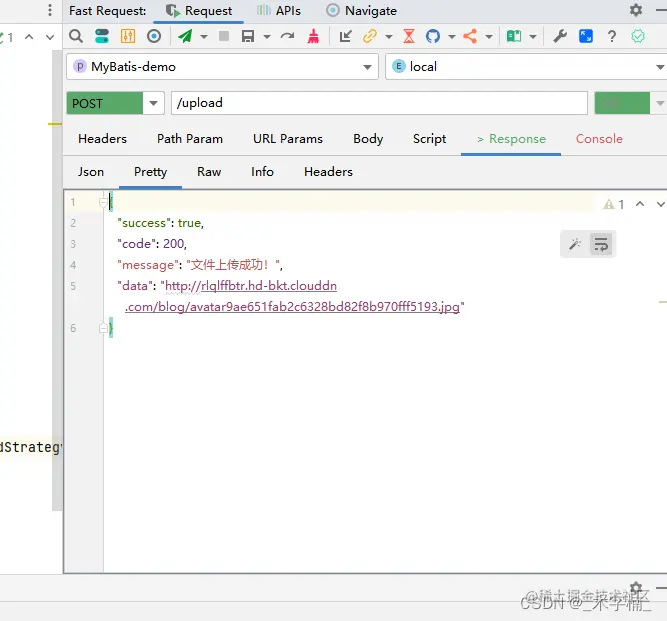Click line 5 "data" key text
Image resolution: width=667 pixels, height=621 pixels.
(135, 286)
